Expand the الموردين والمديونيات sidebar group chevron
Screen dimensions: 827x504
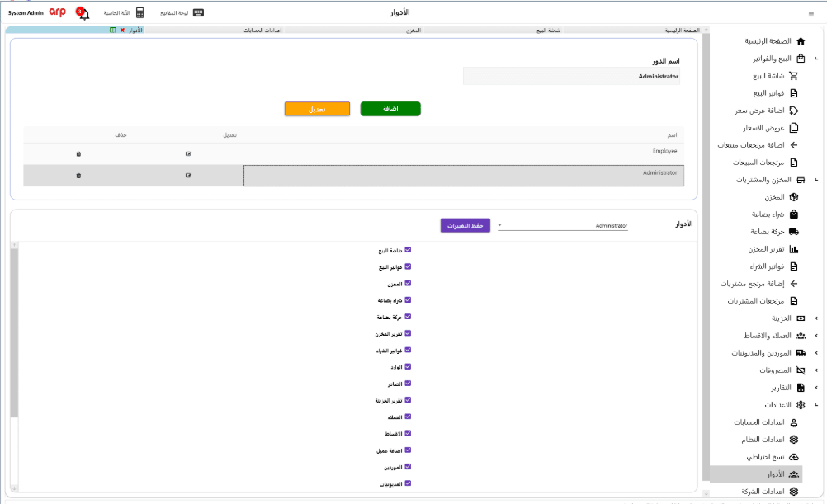tap(816, 353)
